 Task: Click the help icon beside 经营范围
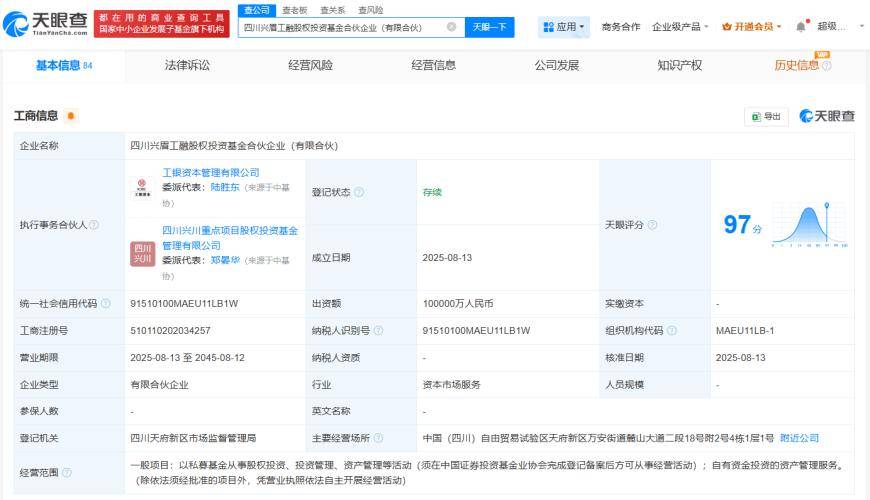(x=67, y=473)
